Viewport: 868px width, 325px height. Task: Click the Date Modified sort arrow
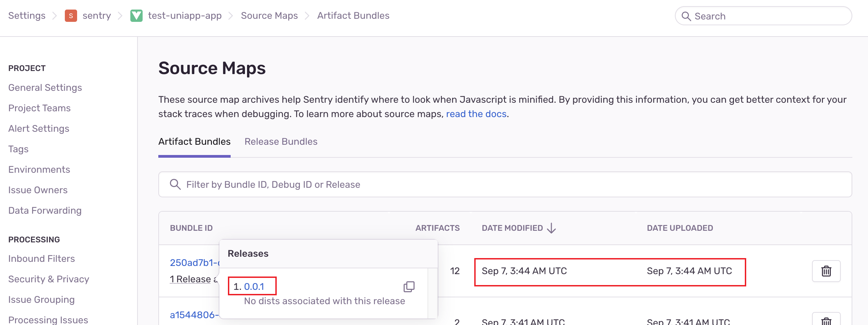click(x=551, y=228)
